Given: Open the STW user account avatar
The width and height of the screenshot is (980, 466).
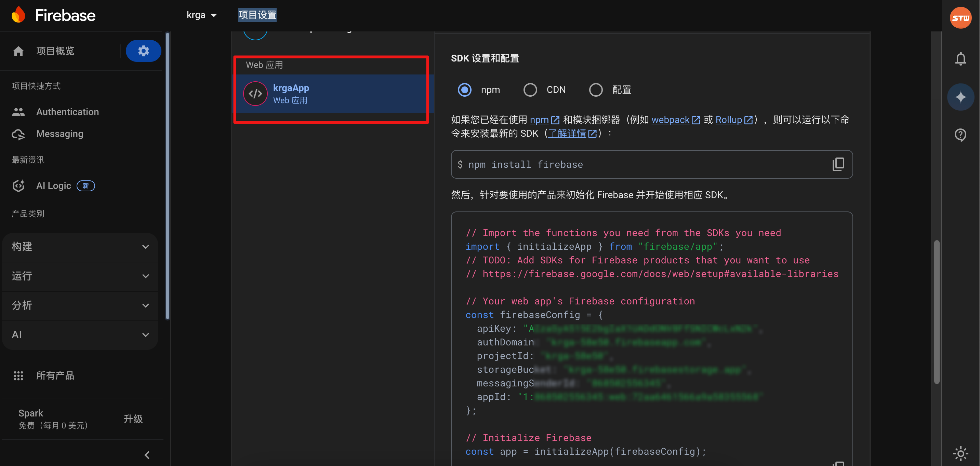Looking at the screenshot, I should coord(961,17).
